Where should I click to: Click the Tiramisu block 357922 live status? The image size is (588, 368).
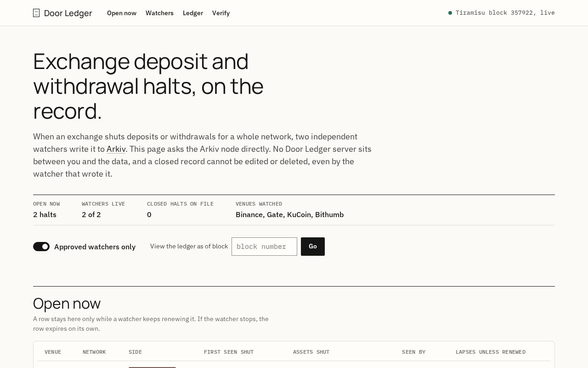[x=502, y=13]
